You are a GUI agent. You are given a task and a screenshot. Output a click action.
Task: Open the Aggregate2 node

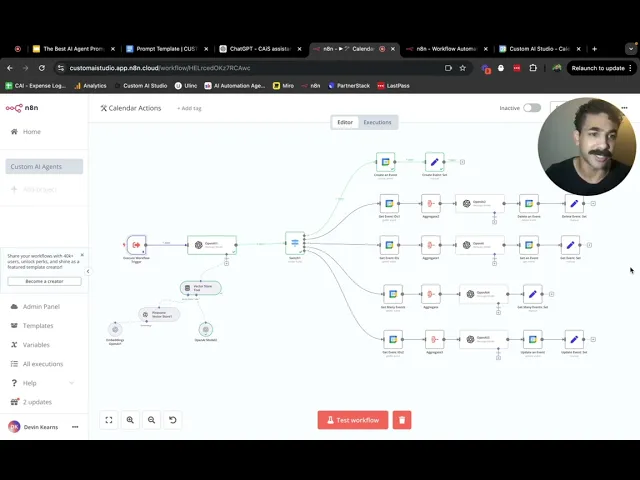point(431,203)
